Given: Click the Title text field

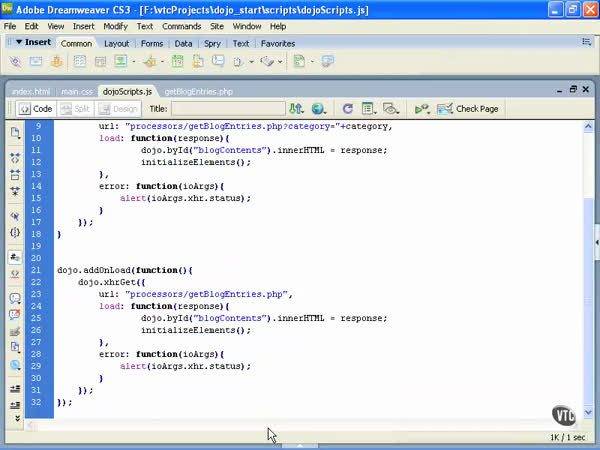Looking at the screenshot, I should pyautogui.click(x=227, y=108).
